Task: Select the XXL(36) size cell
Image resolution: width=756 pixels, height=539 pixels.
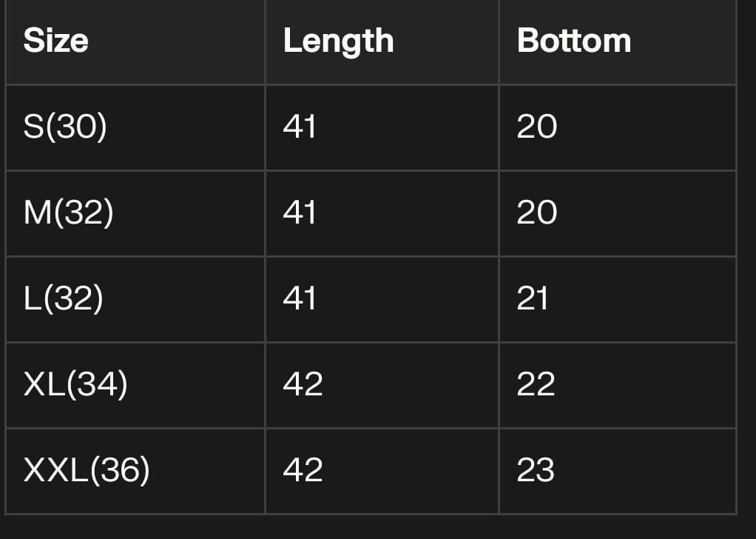Action: [x=87, y=470]
